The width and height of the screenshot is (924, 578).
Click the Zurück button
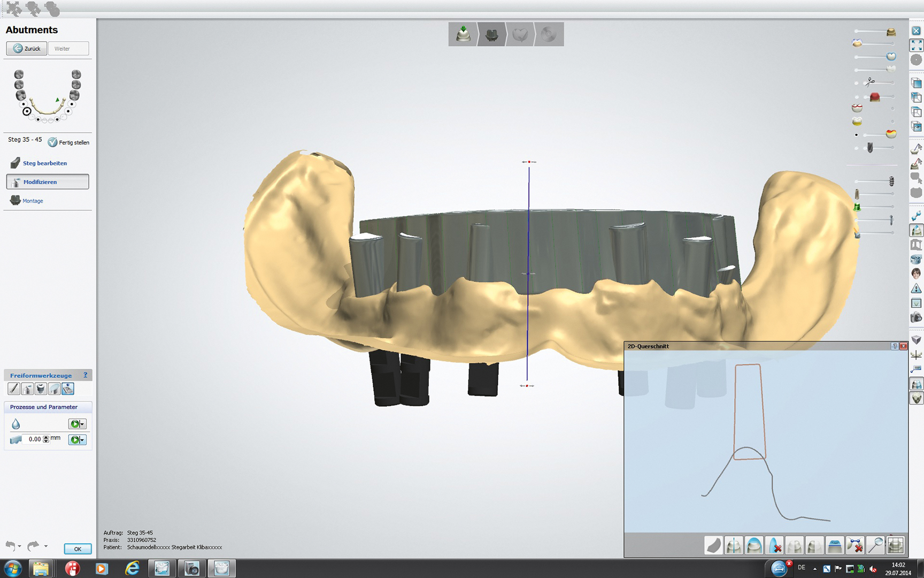[27, 49]
